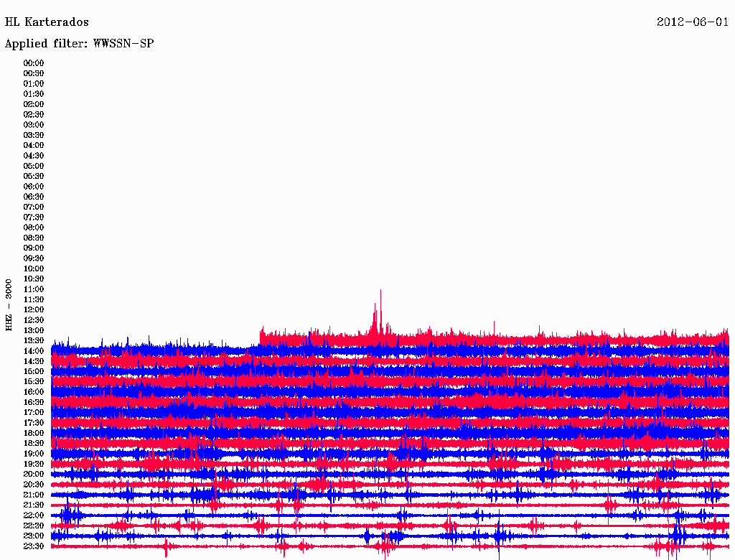Select the 16:30 time label
Screen dimensions: 735x560
point(34,403)
